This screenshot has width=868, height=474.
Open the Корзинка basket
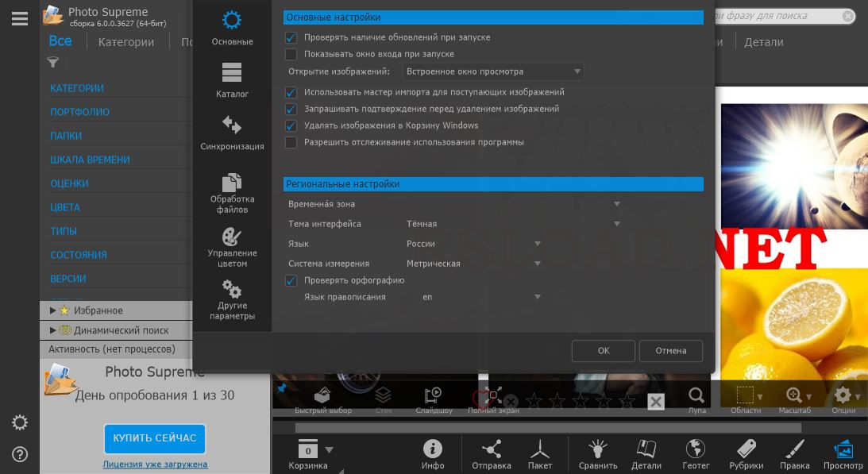pyautogui.click(x=308, y=454)
